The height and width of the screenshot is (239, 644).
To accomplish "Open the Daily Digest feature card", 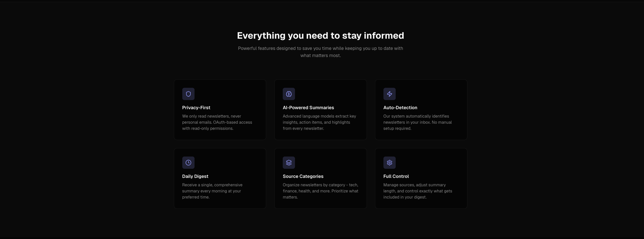I will coord(220,178).
